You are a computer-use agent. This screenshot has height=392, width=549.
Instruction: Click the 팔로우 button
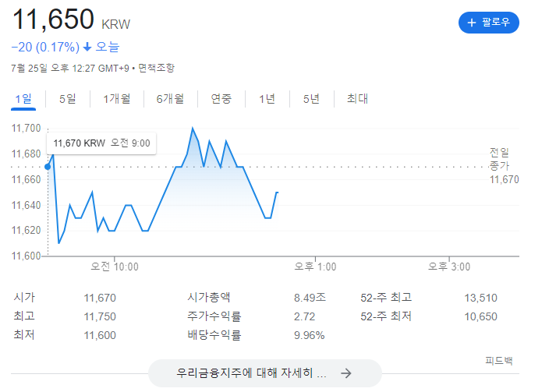(489, 23)
